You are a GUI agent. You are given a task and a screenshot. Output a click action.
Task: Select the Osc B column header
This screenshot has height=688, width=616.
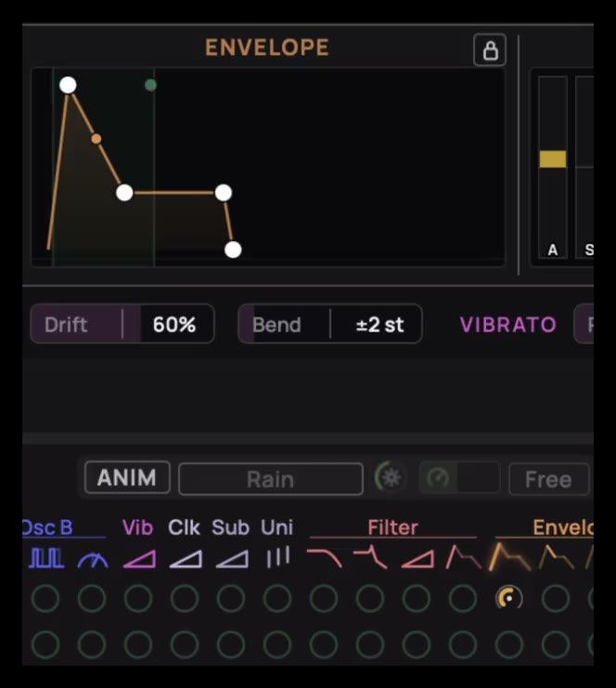[x=47, y=528]
